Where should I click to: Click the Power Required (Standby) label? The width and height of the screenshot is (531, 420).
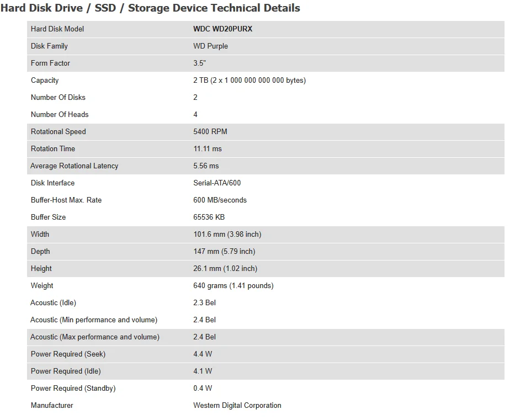73,388
